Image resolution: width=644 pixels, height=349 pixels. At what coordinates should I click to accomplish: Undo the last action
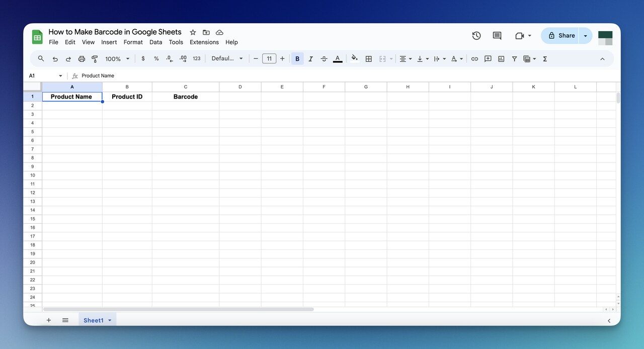55,59
